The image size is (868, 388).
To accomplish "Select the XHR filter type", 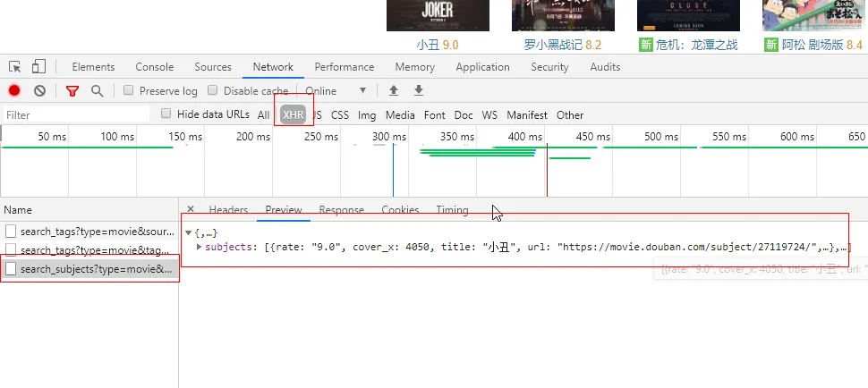I will coord(293,114).
